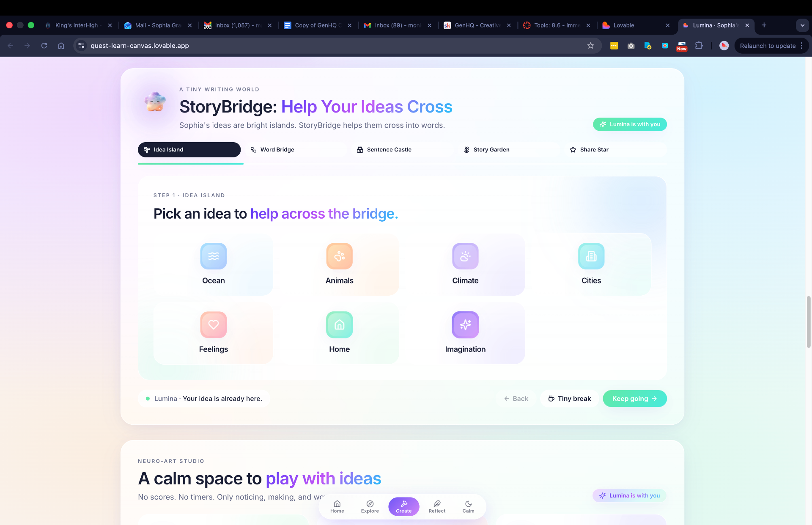Select the Cities building icon
The image size is (812, 525).
click(591, 256)
